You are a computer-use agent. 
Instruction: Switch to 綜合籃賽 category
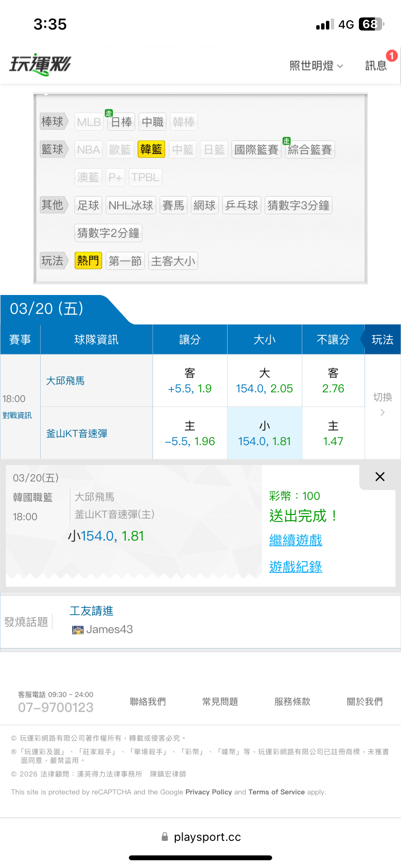(310, 150)
